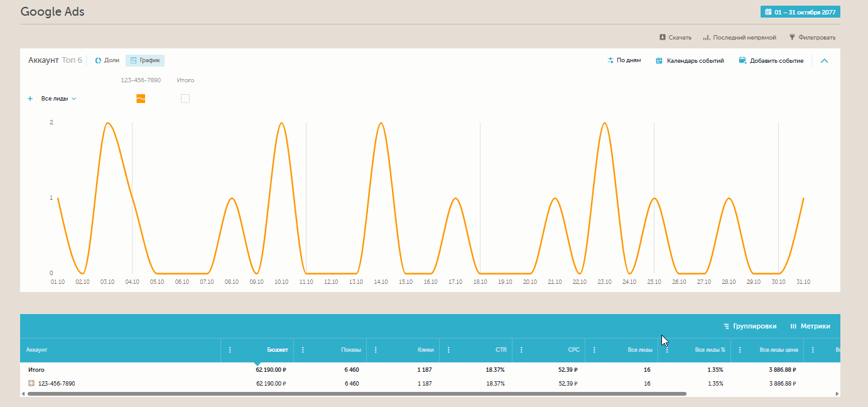Expand the 123-456-7890 account row
The width and height of the screenshot is (868, 407).
click(x=31, y=383)
